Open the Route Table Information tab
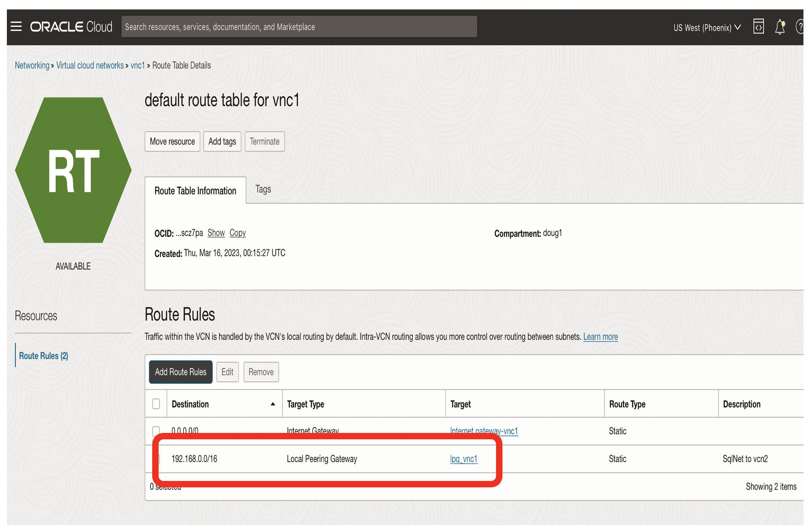 [x=195, y=190]
